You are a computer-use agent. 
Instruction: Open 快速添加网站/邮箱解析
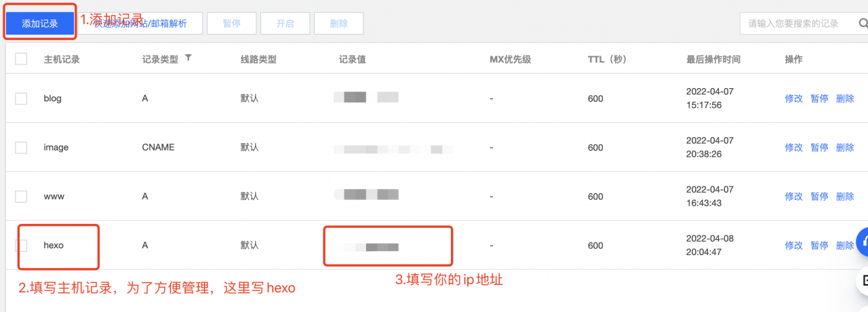(149, 24)
